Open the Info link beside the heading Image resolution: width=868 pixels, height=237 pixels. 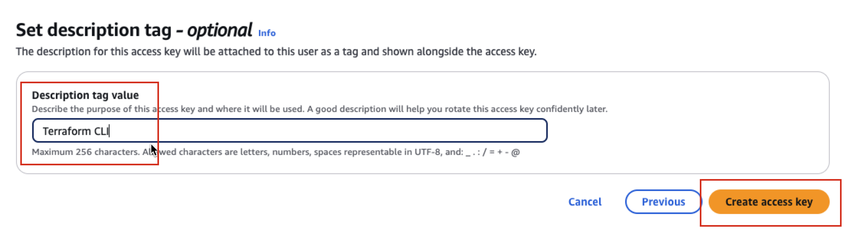click(267, 33)
